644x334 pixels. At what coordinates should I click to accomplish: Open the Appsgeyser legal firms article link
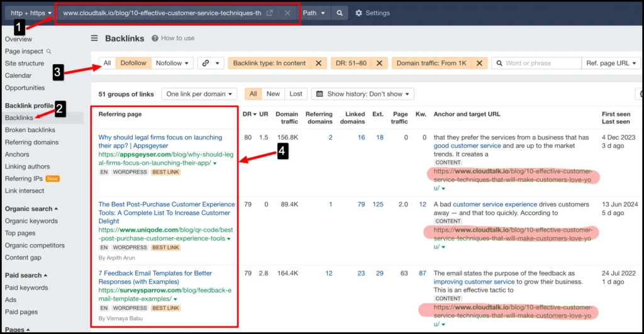click(160, 142)
